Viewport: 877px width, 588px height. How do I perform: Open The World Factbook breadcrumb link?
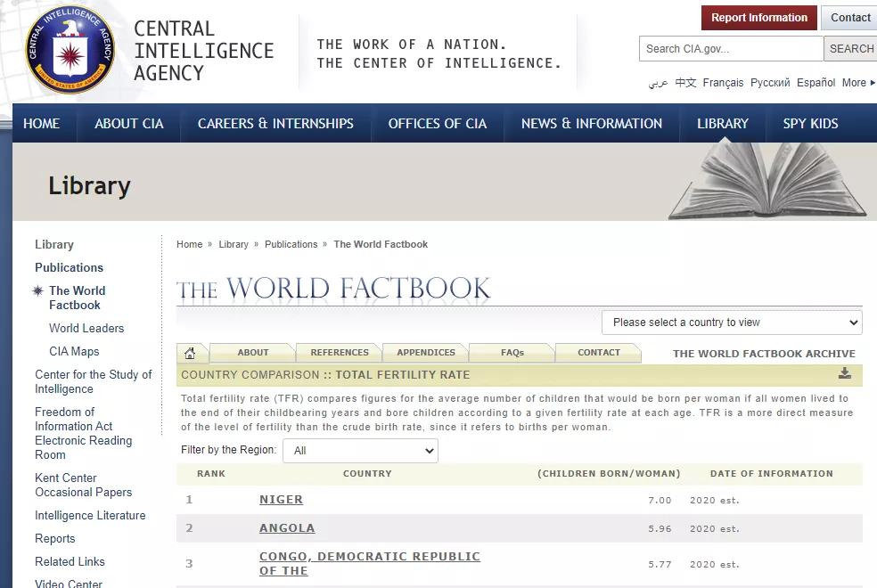pos(381,244)
